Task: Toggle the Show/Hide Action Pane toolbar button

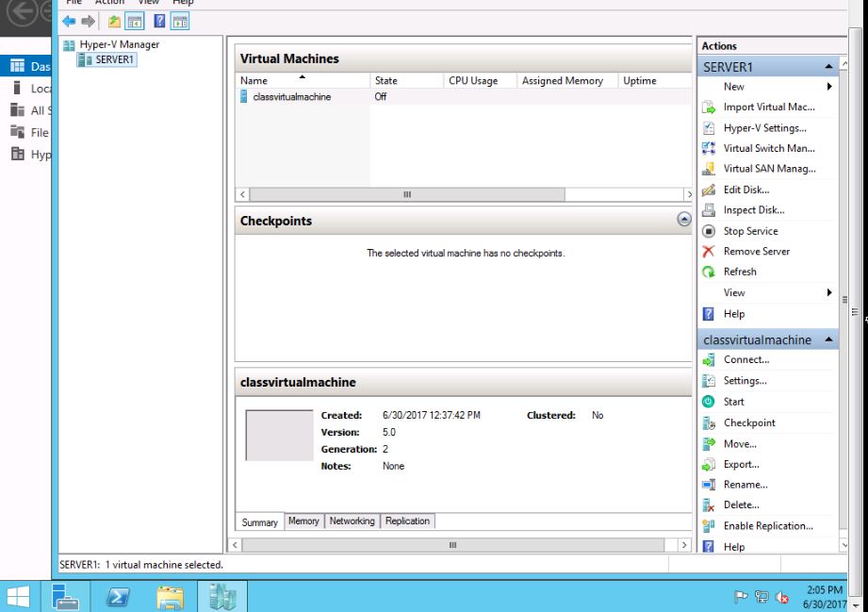Action: coord(179,21)
